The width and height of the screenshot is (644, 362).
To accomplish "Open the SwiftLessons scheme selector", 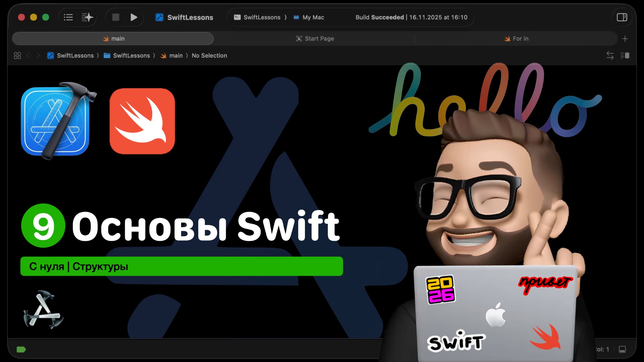I will click(x=262, y=17).
